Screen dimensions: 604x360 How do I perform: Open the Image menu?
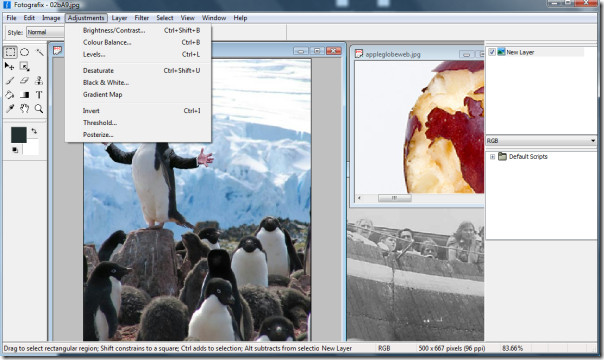click(51, 18)
